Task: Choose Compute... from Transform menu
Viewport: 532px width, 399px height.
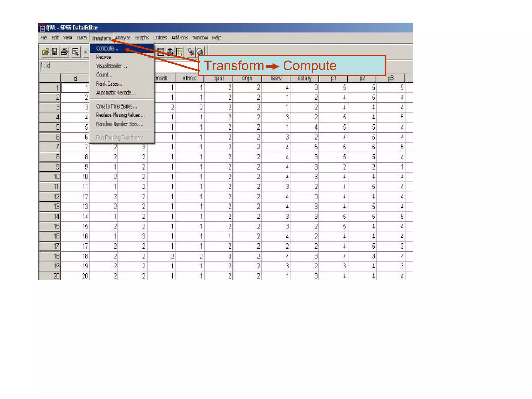Action: [122, 48]
